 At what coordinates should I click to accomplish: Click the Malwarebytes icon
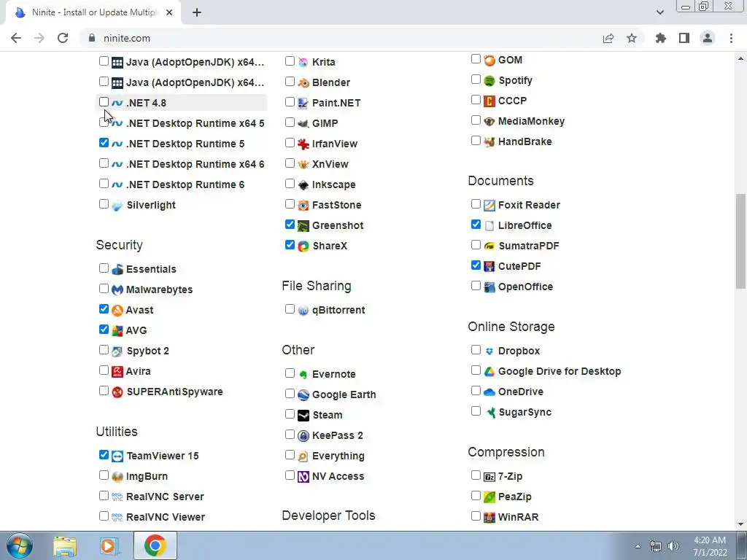click(x=117, y=289)
